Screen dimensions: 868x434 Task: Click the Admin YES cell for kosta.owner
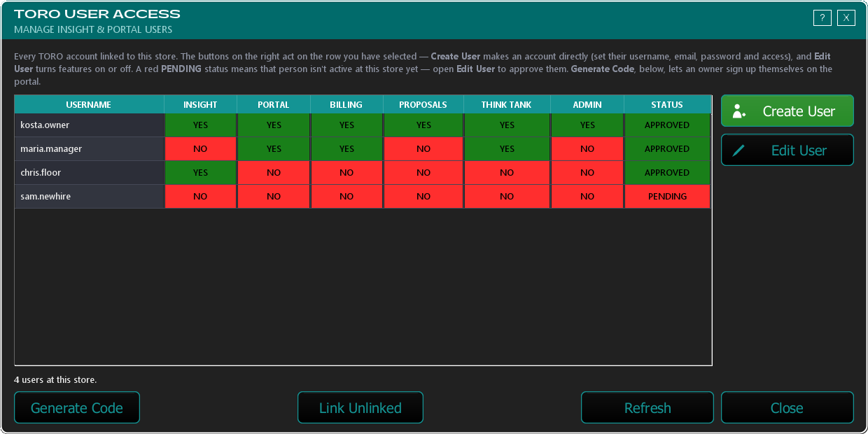587,125
